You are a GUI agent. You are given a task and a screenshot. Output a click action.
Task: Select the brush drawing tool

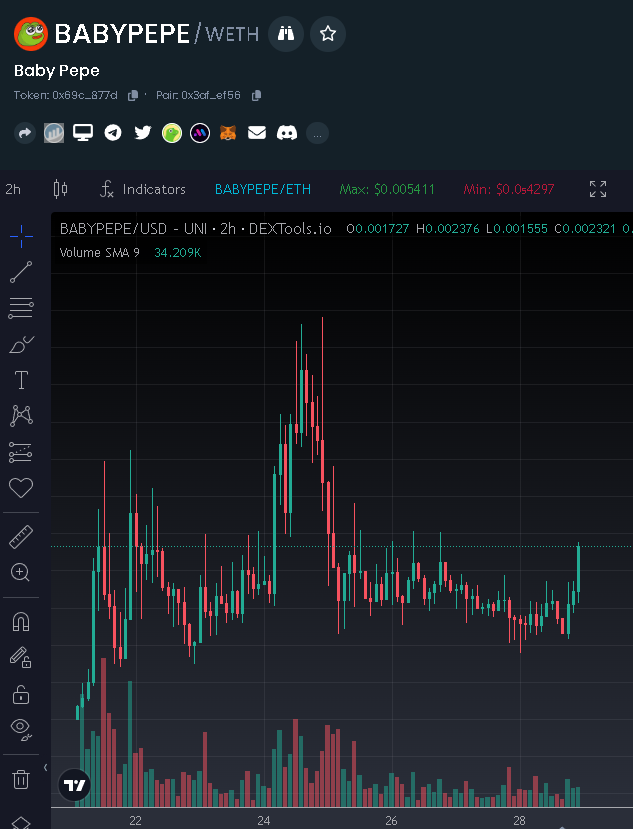[x=21, y=344]
